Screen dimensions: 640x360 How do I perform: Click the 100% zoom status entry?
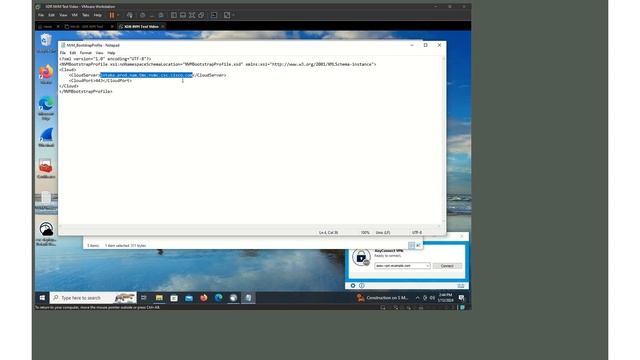click(x=365, y=232)
